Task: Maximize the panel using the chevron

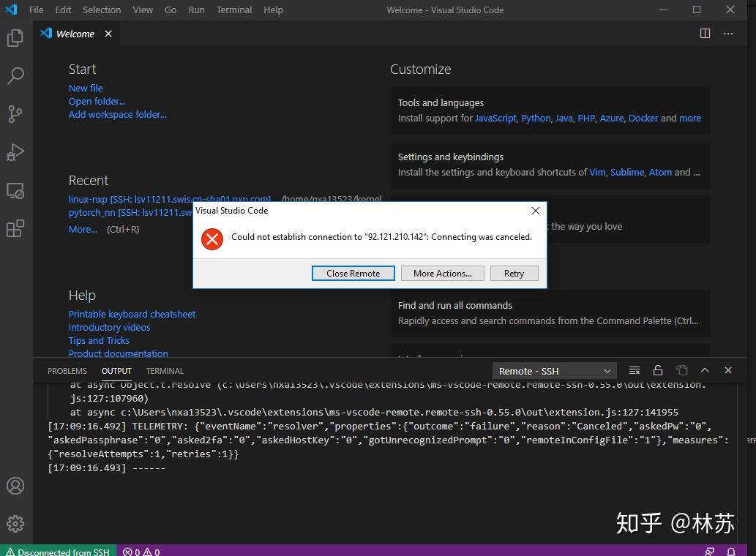Action: click(x=704, y=370)
